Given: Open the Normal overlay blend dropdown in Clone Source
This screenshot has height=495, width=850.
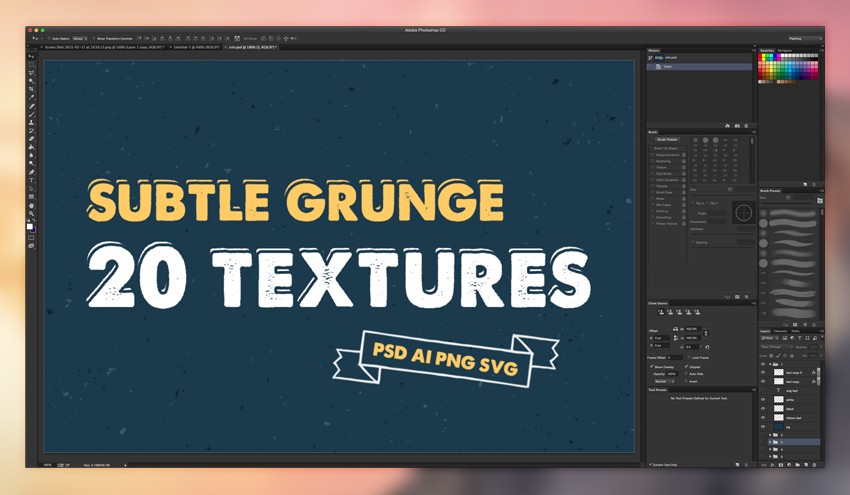Looking at the screenshot, I should (x=664, y=381).
